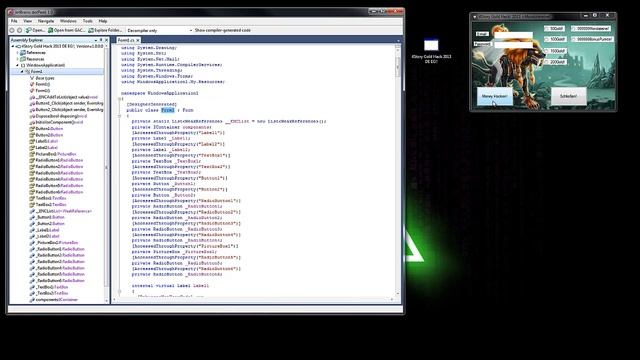The height and width of the screenshot is (360, 640).
Task: Collapse the Form1 class code block
Action: tap(120, 116)
